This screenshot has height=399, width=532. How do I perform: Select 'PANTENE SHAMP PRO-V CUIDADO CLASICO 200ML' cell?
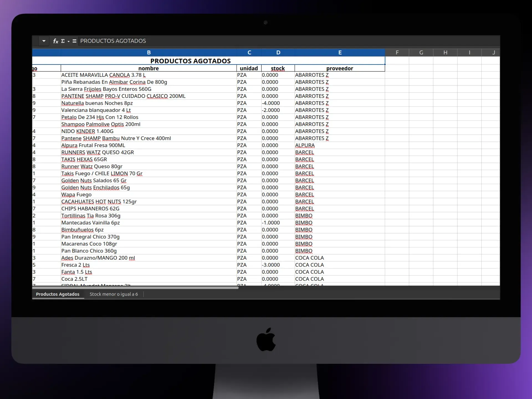pyautogui.click(x=149, y=96)
